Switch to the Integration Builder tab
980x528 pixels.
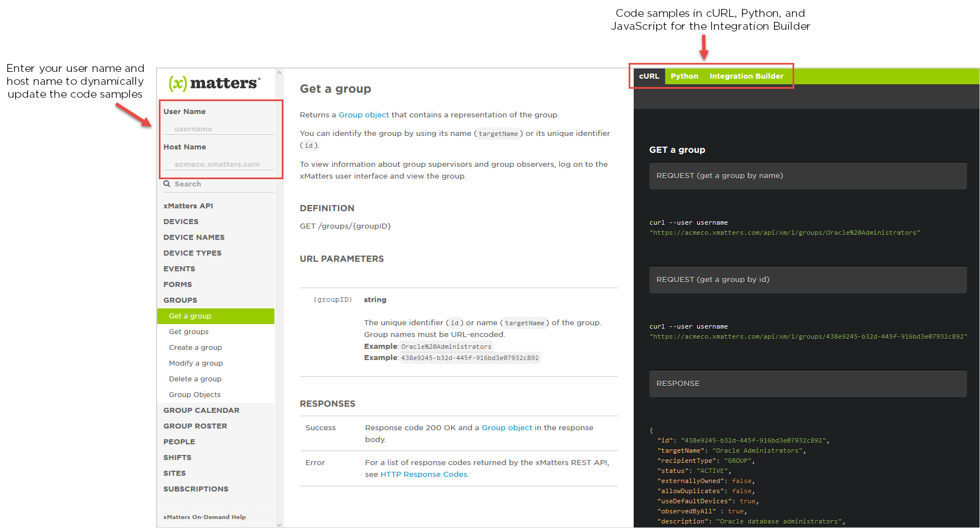tap(746, 76)
